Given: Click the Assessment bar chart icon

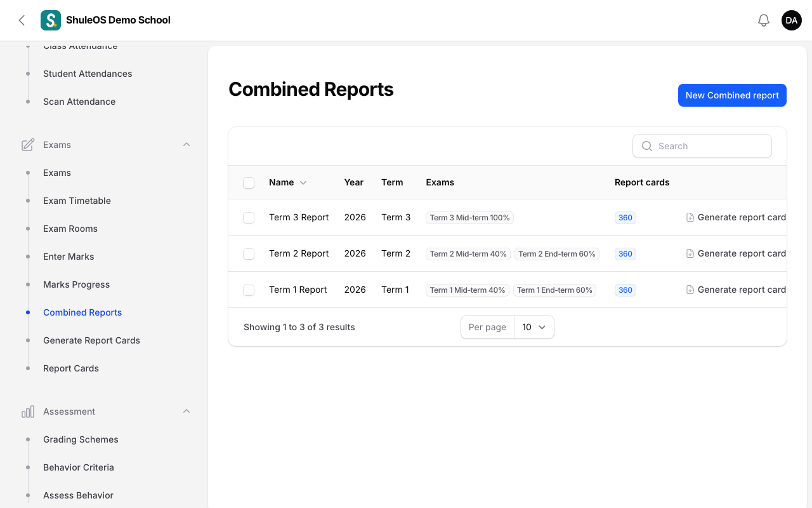Looking at the screenshot, I should 28,411.
